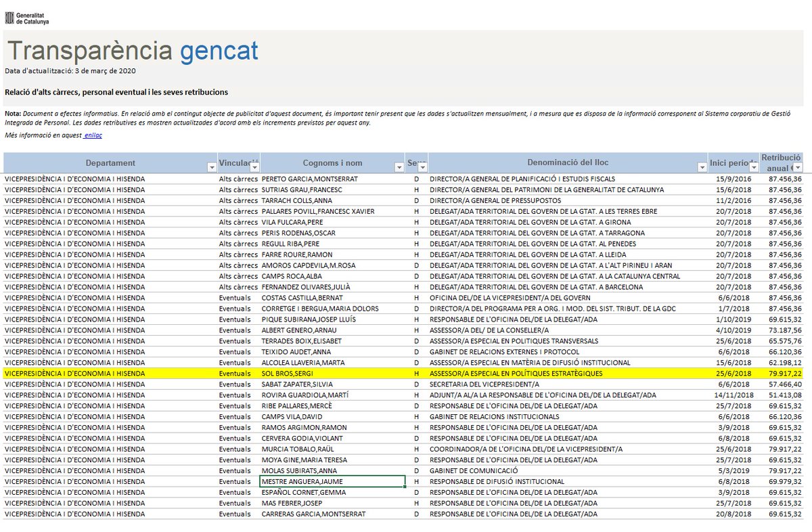812x532 pixels.
Task: Open the Denominació del lloc filter dropdown
Action: tap(701, 167)
